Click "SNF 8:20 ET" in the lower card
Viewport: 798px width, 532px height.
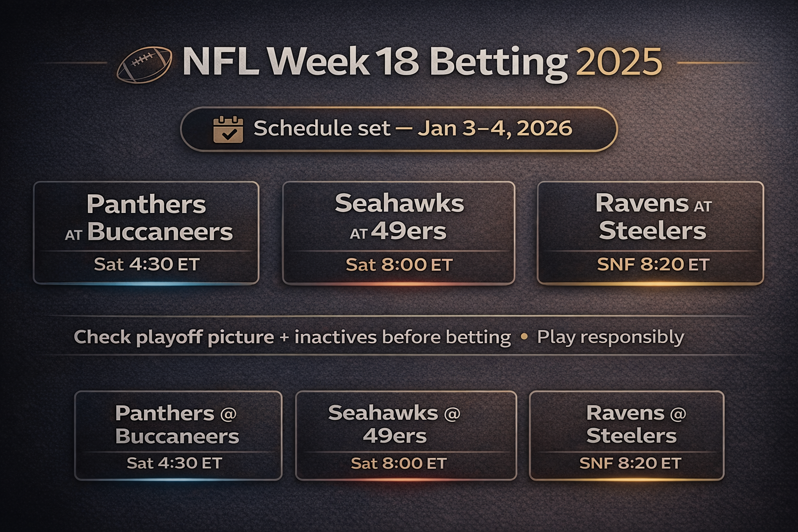[x=630, y=463]
